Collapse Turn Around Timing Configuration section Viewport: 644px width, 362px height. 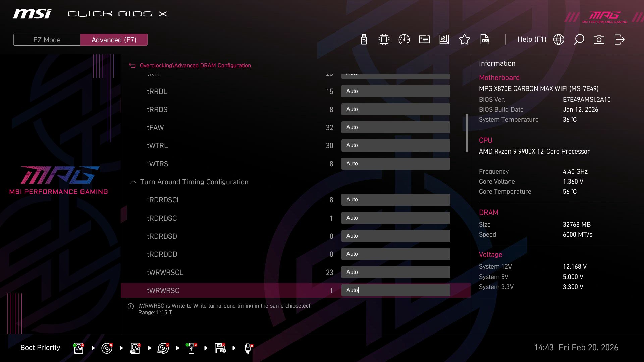(132, 182)
